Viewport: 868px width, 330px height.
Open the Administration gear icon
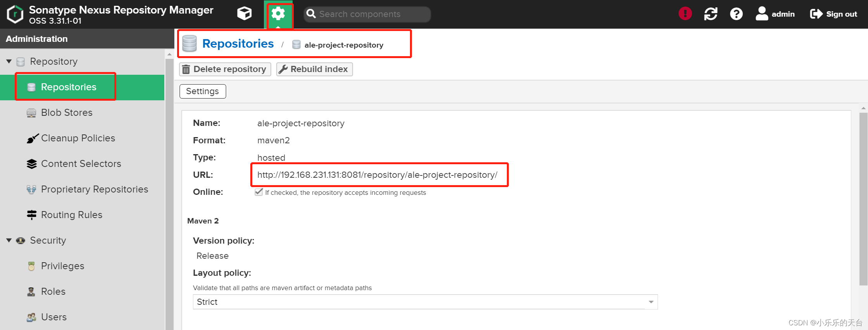(x=278, y=14)
